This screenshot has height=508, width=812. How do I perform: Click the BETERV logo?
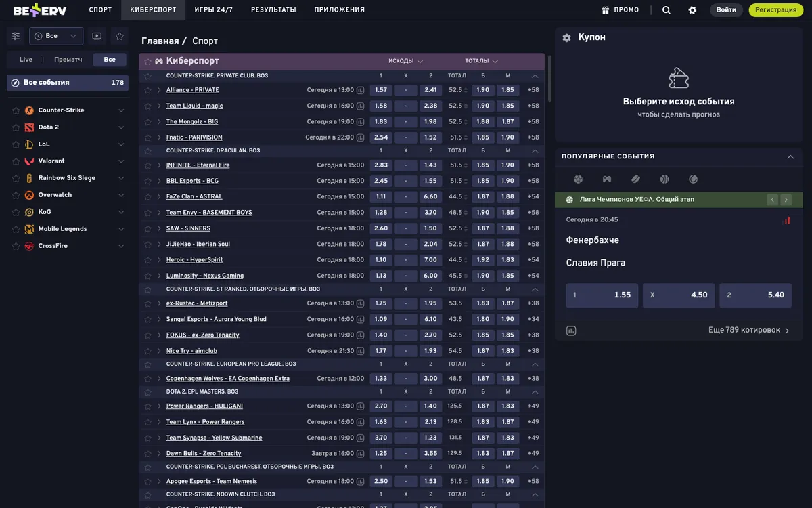(x=39, y=10)
